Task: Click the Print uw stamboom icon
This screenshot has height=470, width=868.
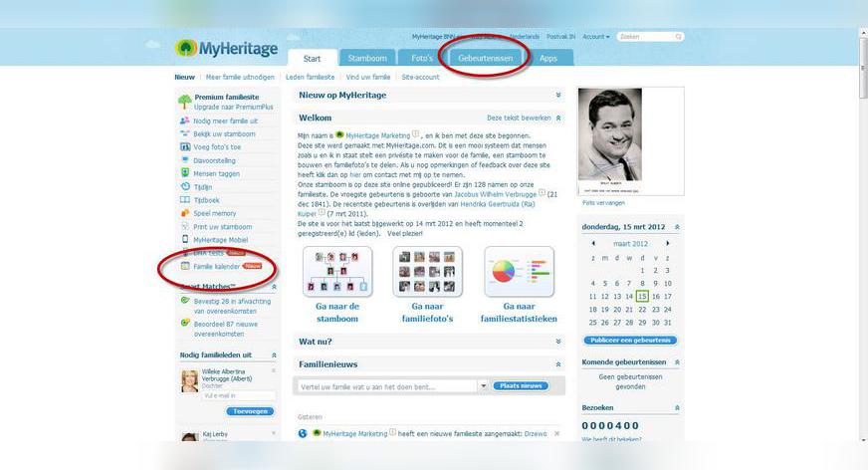Action: click(x=185, y=226)
